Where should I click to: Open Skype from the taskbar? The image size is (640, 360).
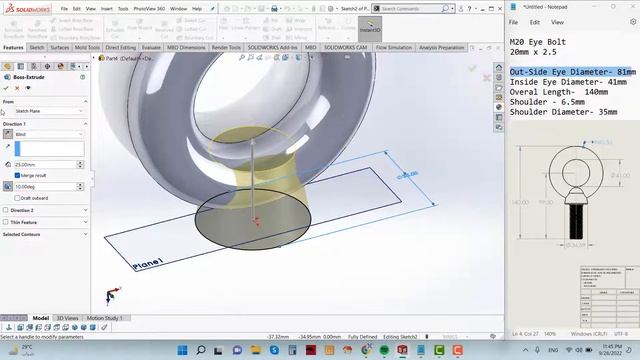point(274,350)
